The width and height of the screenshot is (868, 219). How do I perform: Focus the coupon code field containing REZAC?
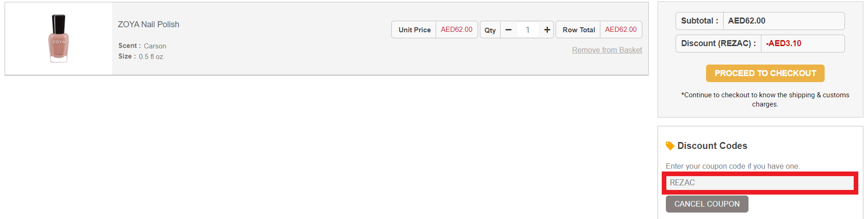(x=760, y=183)
